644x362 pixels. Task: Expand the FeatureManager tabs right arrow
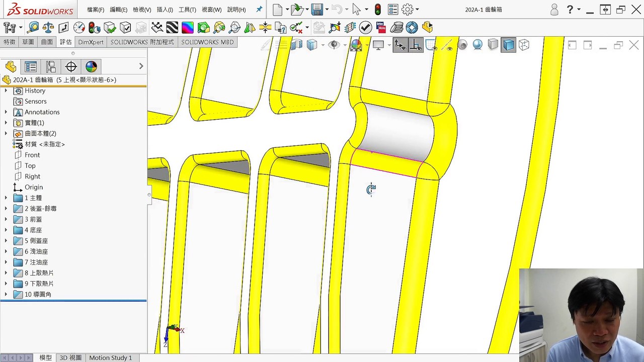point(141,66)
